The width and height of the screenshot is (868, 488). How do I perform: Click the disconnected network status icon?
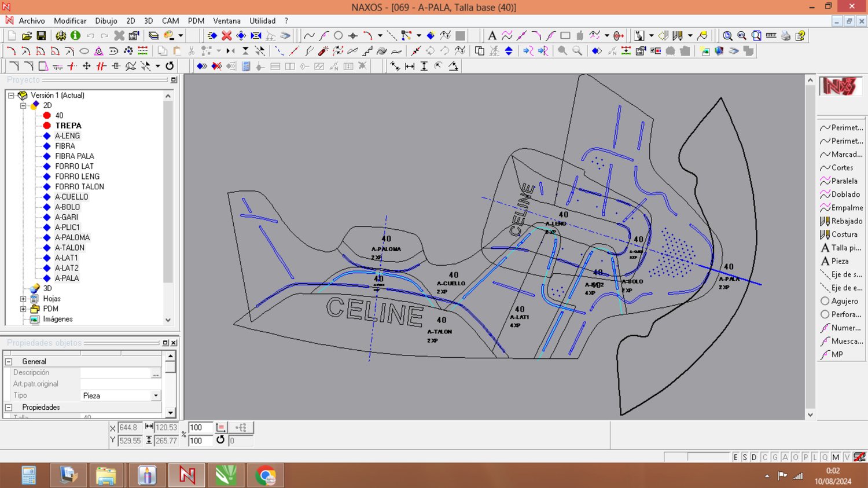point(860,457)
